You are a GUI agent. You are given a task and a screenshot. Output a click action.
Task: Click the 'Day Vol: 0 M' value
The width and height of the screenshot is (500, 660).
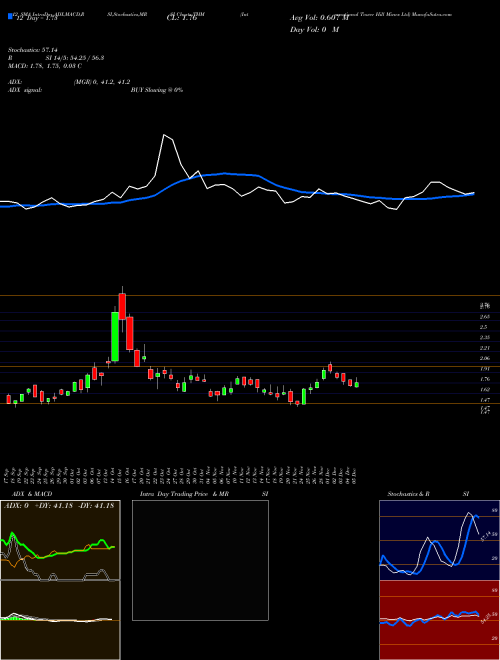coord(314,30)
